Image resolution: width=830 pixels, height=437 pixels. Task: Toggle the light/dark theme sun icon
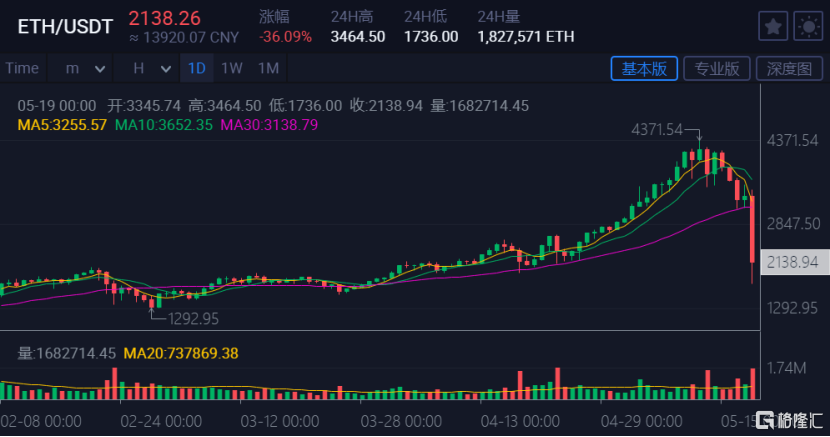pos(806,26)
